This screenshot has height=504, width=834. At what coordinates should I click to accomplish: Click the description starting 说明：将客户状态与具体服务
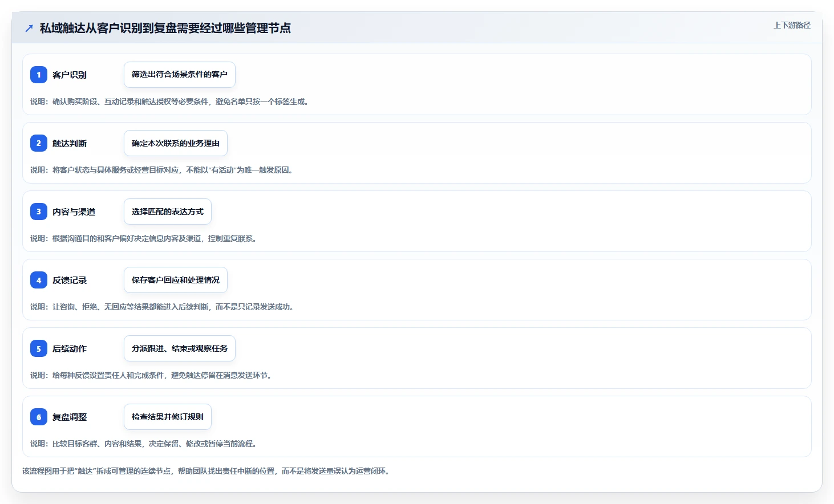(x=163, y=170)
